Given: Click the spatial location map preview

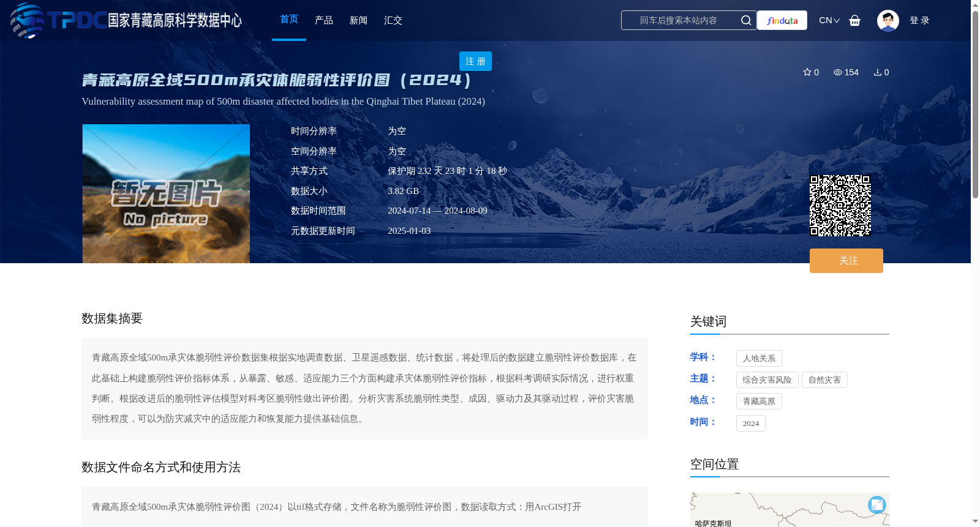Looking at the screenshot, I should coord(790,510).
